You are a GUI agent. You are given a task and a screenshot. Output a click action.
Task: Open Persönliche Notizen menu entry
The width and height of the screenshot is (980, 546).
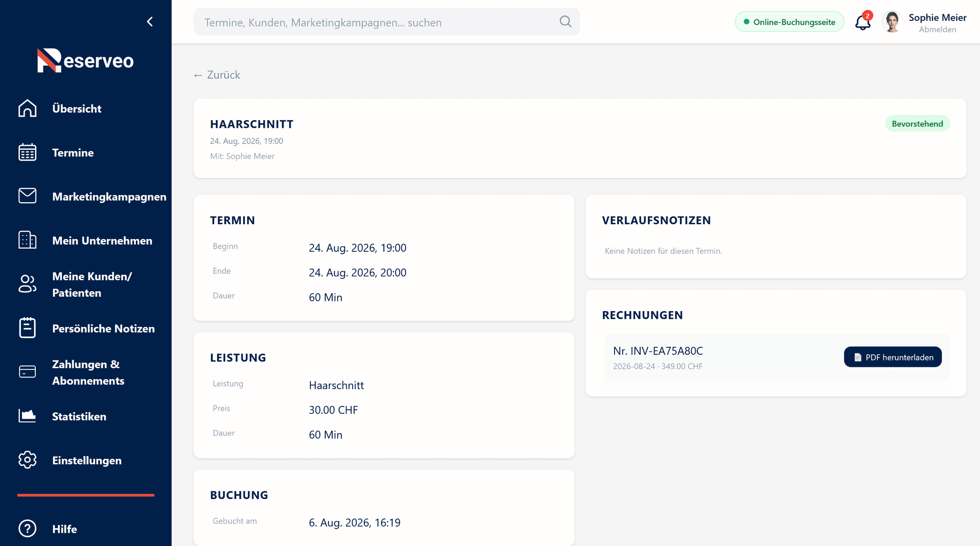click(103, 328)
